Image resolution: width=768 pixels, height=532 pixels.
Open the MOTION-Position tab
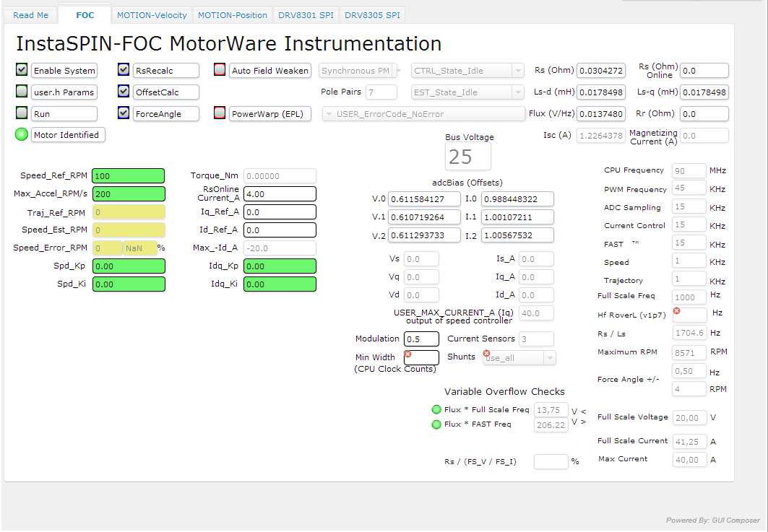tap(233, 15)
